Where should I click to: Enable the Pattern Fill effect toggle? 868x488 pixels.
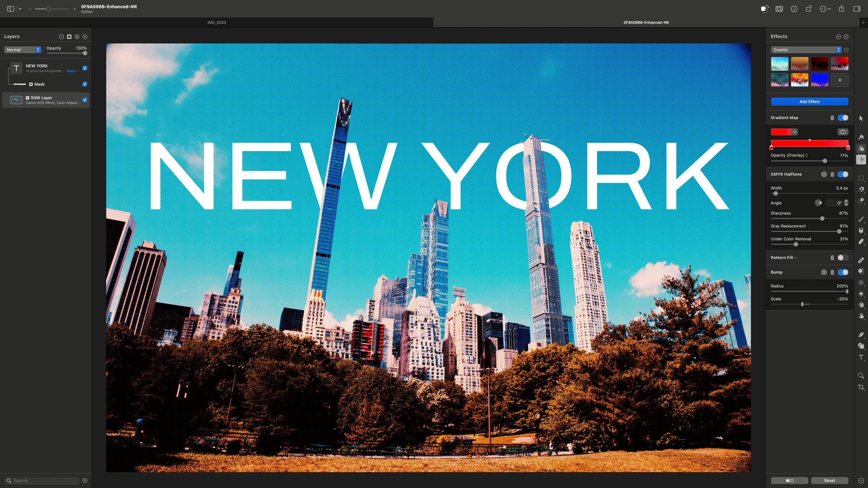843,258
